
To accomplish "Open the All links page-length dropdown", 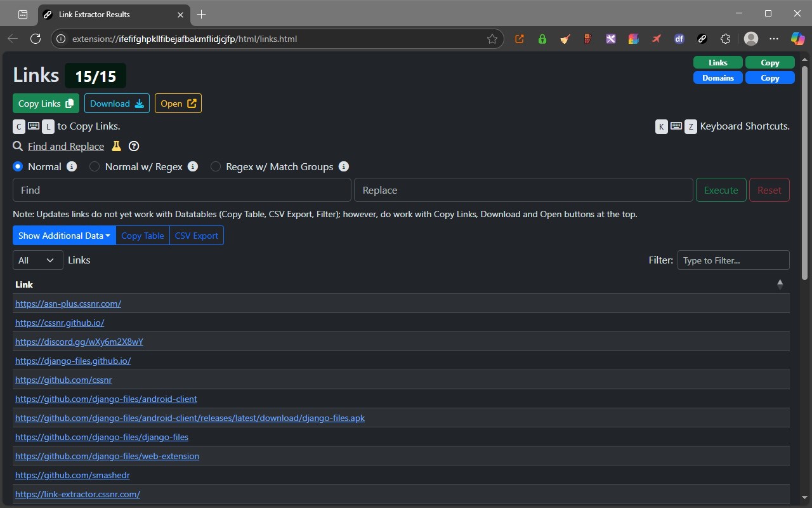I will click(x=37, y=260).
